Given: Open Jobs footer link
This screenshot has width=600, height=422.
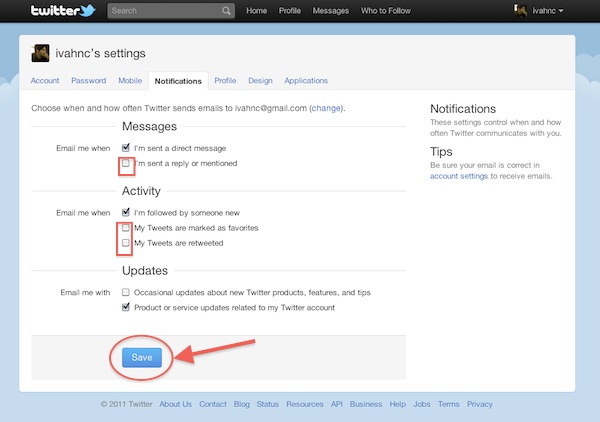Looking at the screenshot, I should click(x=422, y=404).
